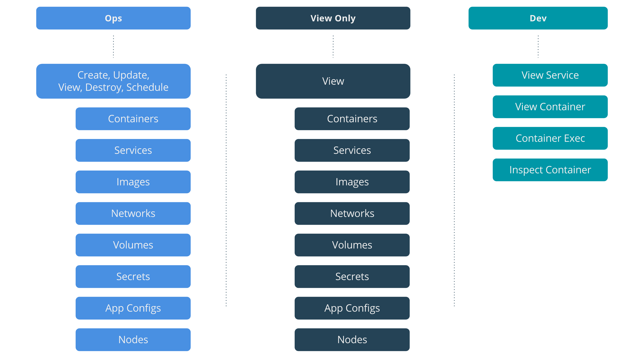This screenshot has width=644, height=361.
Task: Click App Configs in the Ops column
Action: coord(133,308)
